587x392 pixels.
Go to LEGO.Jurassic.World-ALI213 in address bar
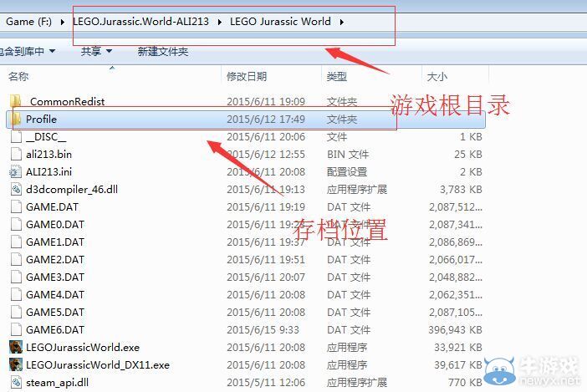pyautogui.click(x=141, y=22)
